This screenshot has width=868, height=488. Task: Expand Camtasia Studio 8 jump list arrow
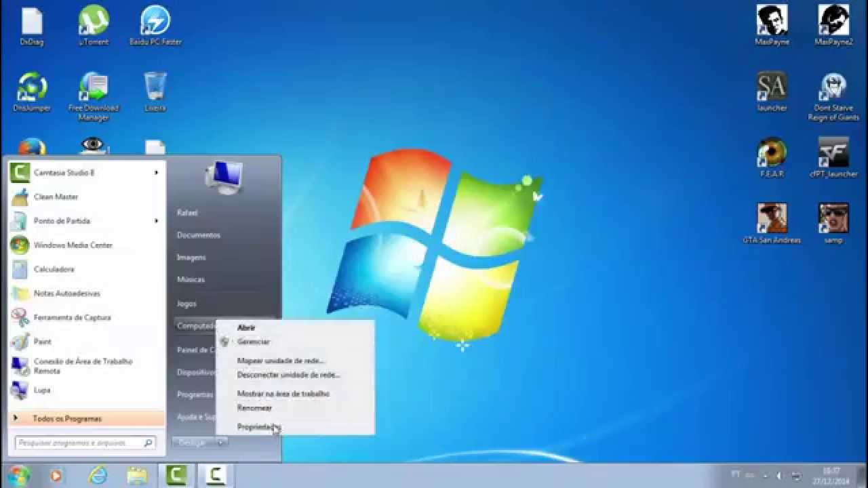point(156,173)
